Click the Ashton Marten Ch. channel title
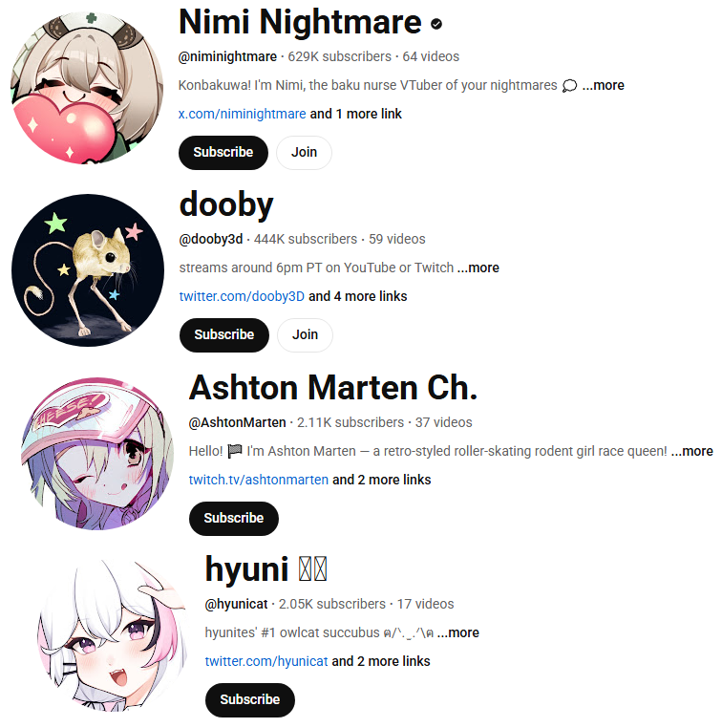The width and height of the screenshot is (722, 728). 333,388
